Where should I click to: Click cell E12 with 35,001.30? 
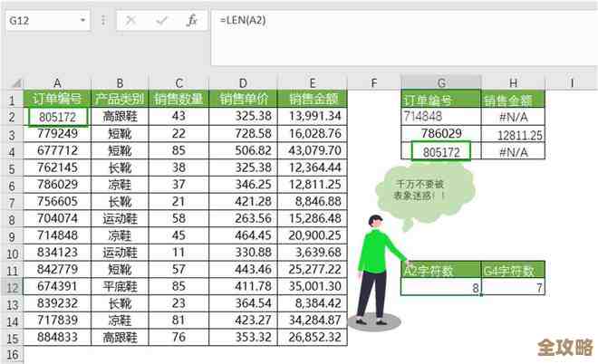point(313,286)
